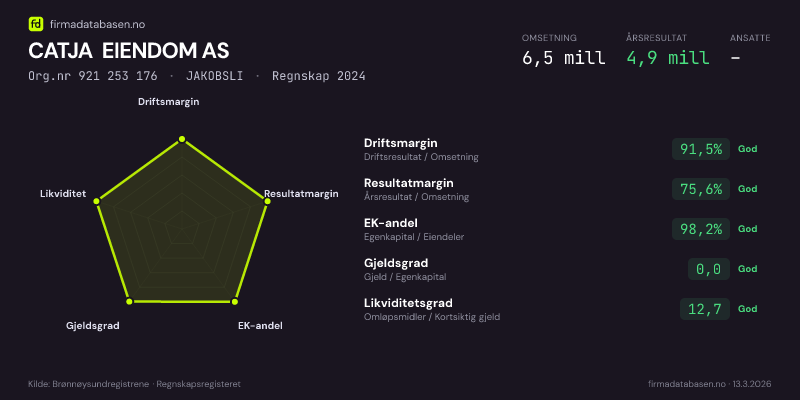Click the 75,6% Resultatmargin value badge
Screen dimensions: 800x400
[700, 189]
